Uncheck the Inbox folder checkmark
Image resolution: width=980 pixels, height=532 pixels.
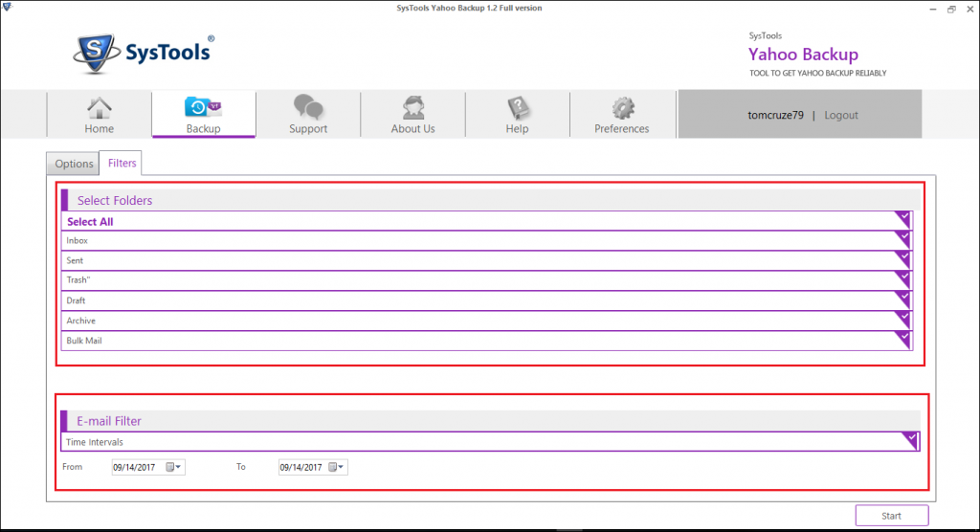click(902, 239)
